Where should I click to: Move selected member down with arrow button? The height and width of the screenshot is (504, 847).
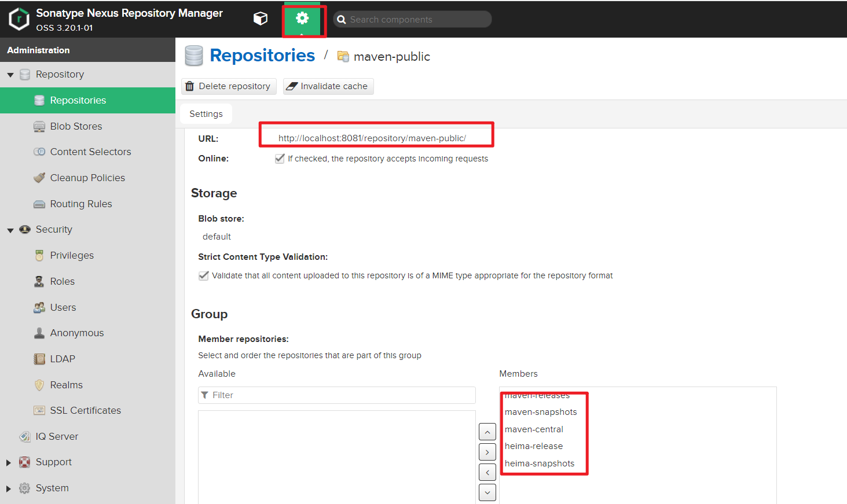point(487,492)
